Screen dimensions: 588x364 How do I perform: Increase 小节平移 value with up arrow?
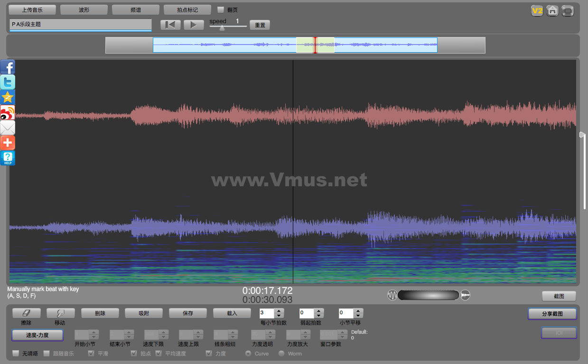[x=358, y=311]
